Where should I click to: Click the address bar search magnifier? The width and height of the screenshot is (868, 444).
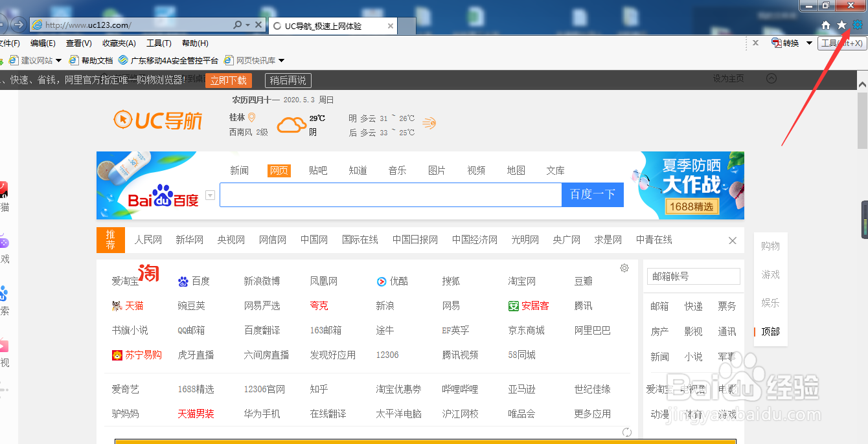238,25
